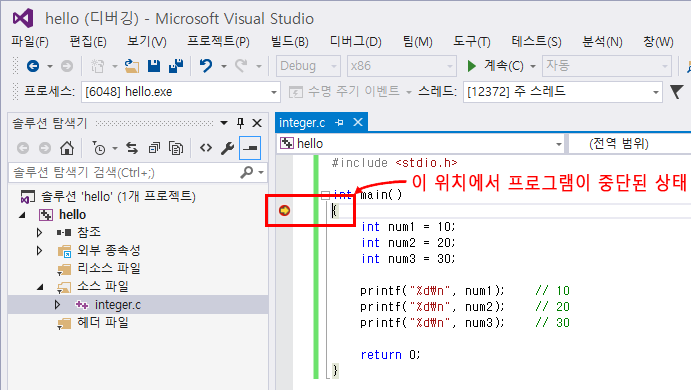The image size is (691, 390).
Task: Open the 디버그(D) menu
Action: (x=356, y=42)
